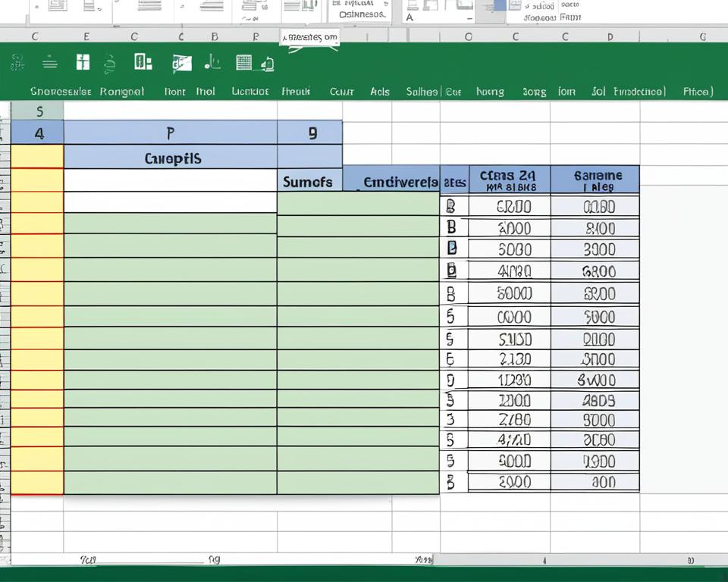Click the spreadsheet grid icon above Licnidce
Viewport: 728px width, 582px height.
point(243,63)
